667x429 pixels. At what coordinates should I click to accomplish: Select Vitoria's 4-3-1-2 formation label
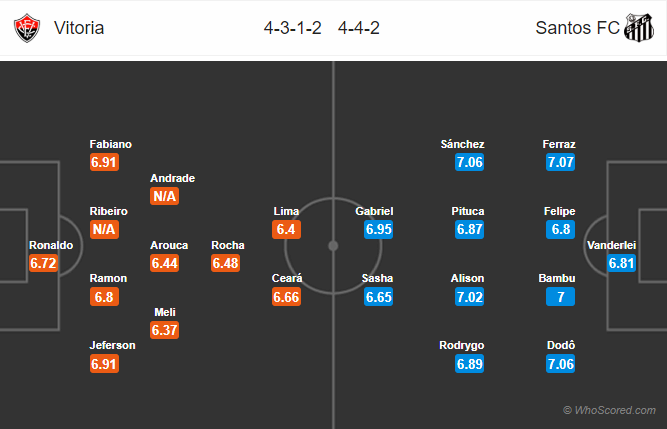pyautogui.click(x=290, y=28)
